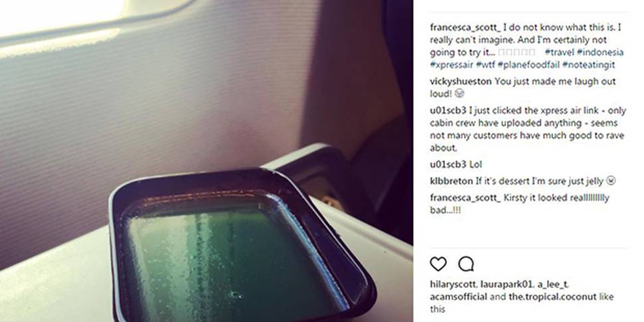Open the #planefoodfail hashtag
This screenshot has width=644, height=322.
(x=528, y=64)
